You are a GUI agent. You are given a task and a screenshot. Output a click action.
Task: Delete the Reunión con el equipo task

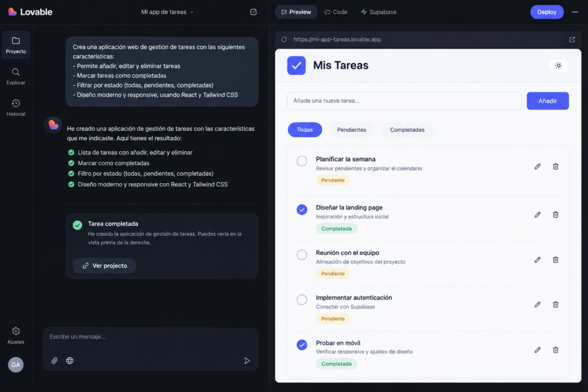(555, 260)
